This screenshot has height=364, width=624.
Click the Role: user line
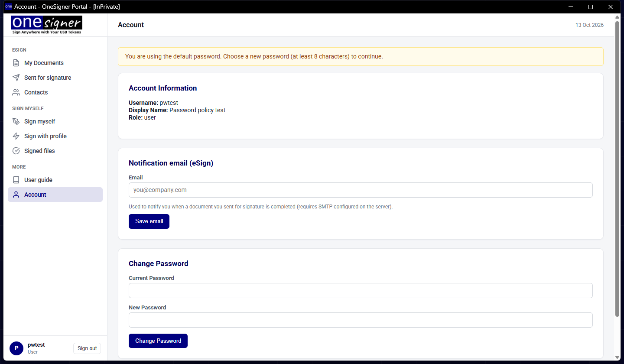(x=142, y=117)
